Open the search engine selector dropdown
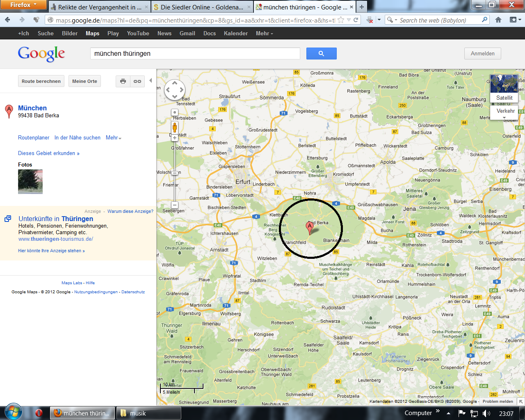525x420 pixels. tap(391, 20)
